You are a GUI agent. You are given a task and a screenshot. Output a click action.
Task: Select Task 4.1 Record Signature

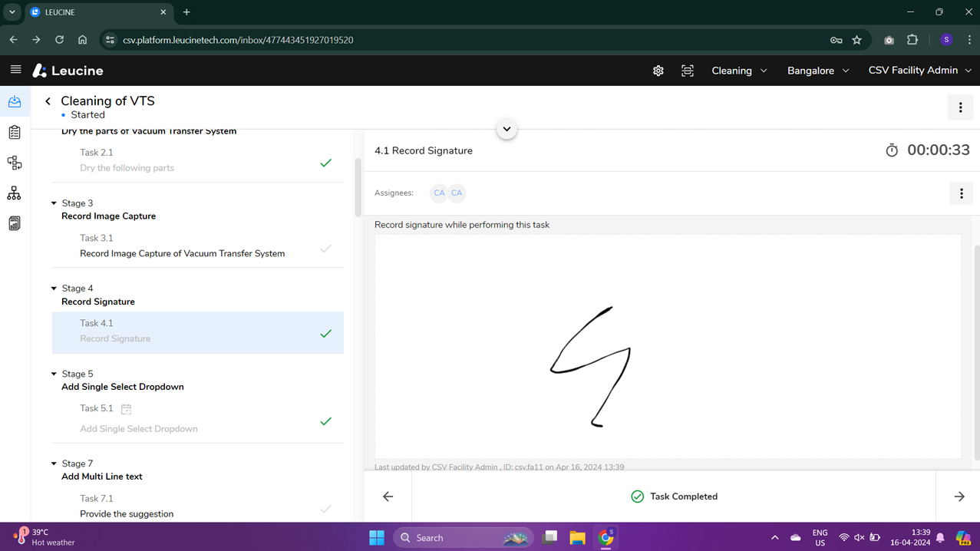pos(198,332)
